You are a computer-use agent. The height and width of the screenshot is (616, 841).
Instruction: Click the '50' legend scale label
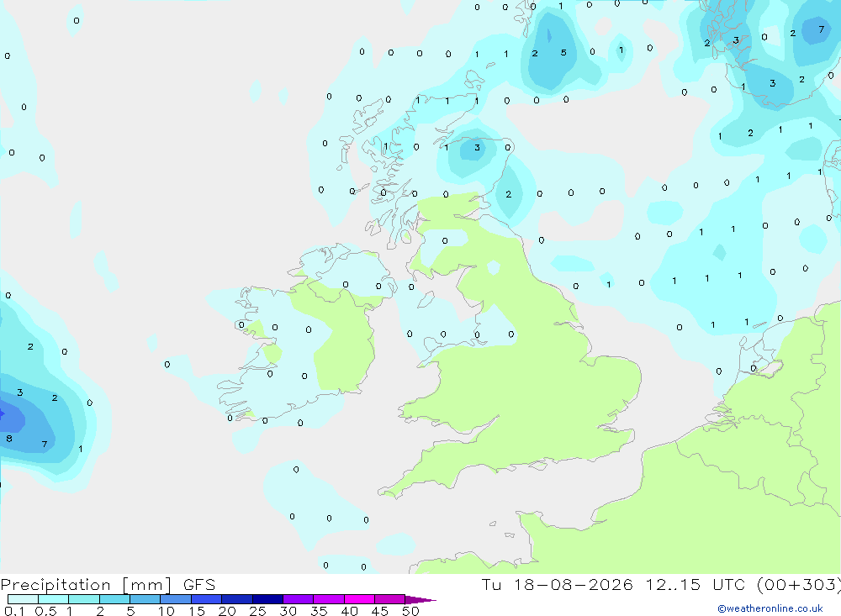click(410, 611)
